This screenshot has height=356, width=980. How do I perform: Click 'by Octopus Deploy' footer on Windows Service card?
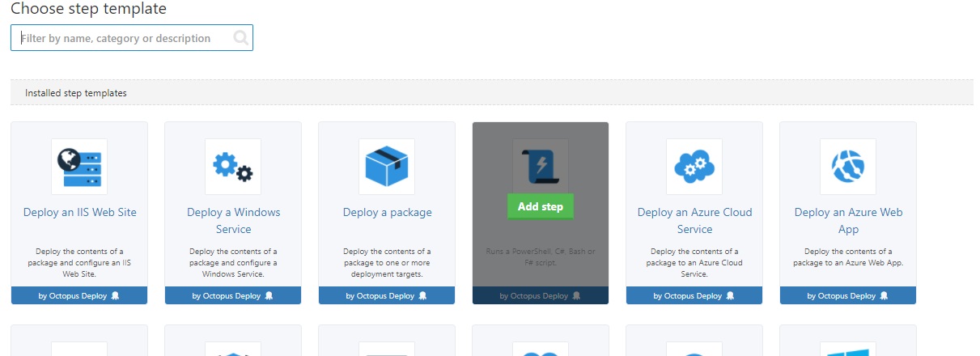(x=233, y=295)
